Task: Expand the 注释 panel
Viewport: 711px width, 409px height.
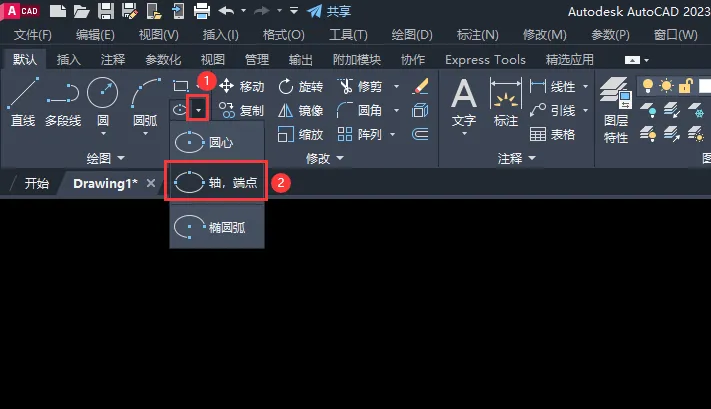Action: [516, 158]
